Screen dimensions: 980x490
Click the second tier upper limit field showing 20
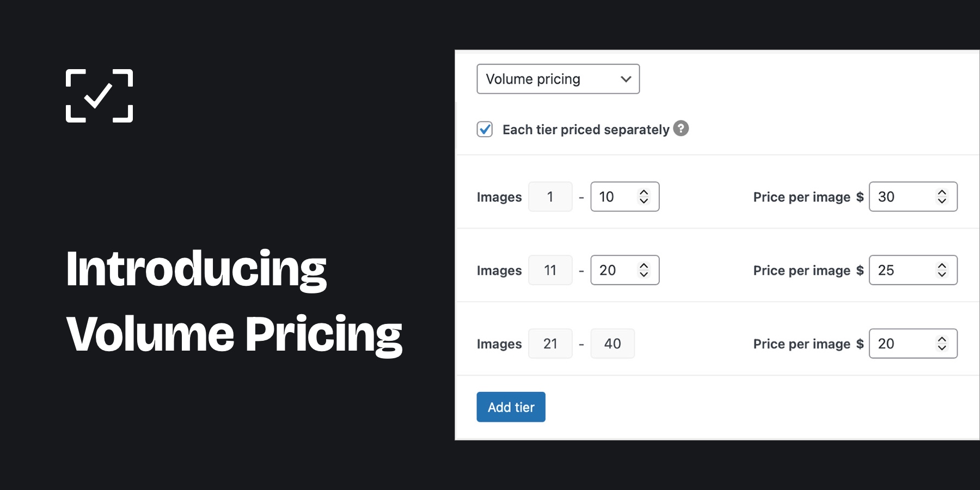point(614,270)
